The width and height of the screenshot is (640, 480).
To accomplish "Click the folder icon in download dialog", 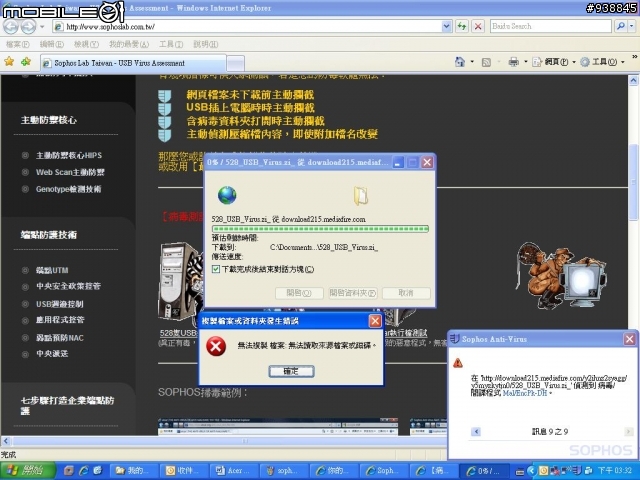I will pyautogui.click(x=361, y=196).
